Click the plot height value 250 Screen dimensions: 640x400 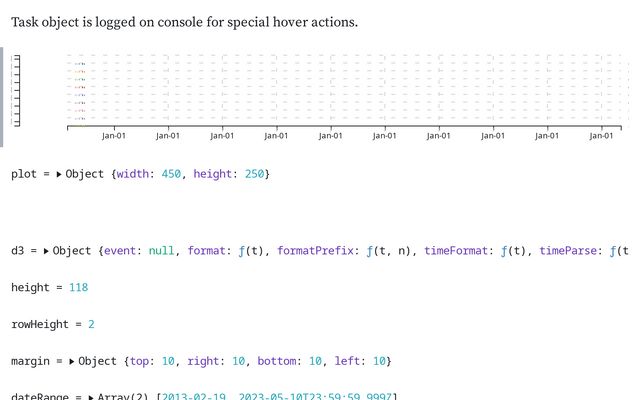pyautogui.click(x=253, y=174)
